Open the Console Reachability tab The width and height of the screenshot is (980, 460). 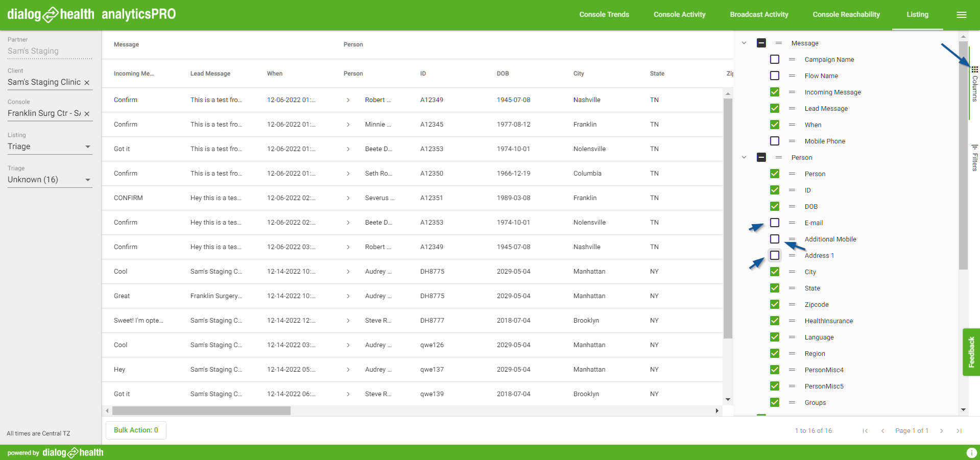[846, 15]
